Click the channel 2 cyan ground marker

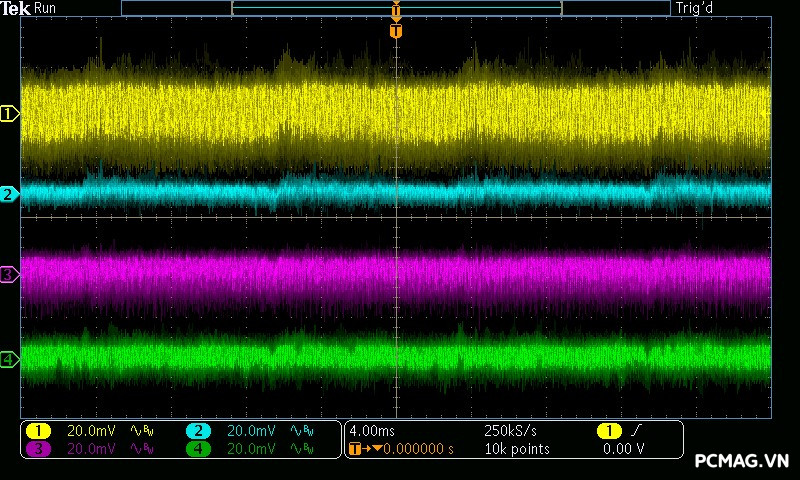9,194
